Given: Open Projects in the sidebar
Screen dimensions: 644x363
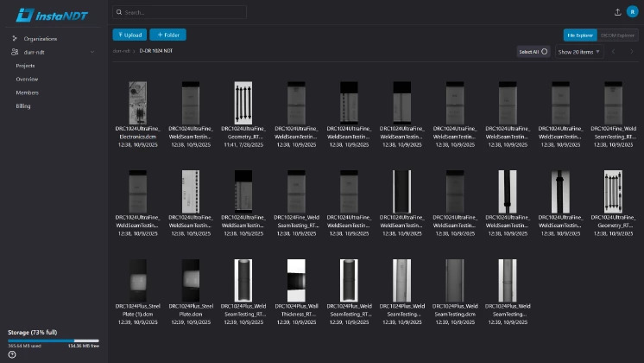Looking at the screenshot, I should click(x=25, y=66).
